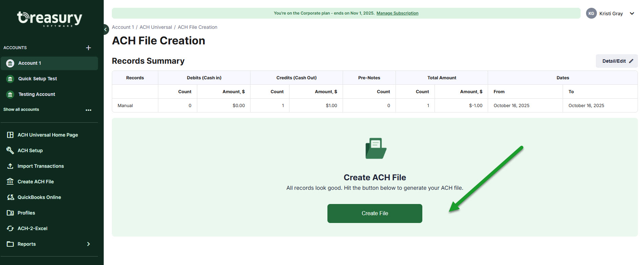Click the ACH-2-Excel convert icon
This screenshot has height=265, width=644.
pyautogui.click(x=10, y=228)
